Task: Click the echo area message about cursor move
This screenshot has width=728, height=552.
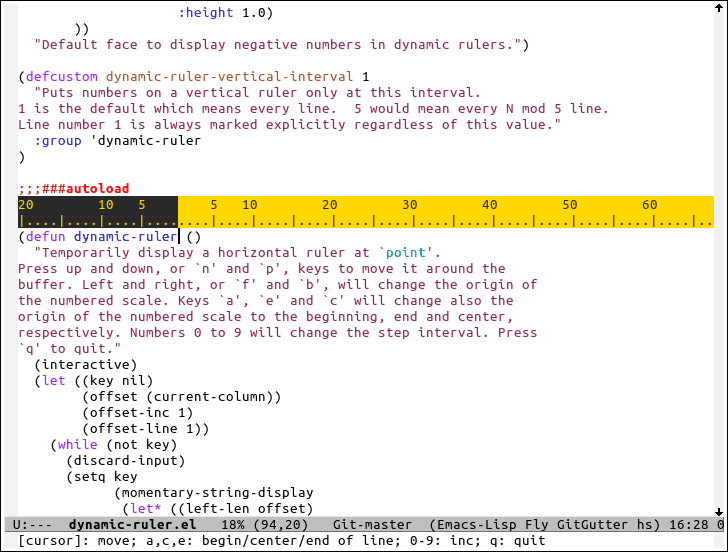Action: (x=282, y=541)
